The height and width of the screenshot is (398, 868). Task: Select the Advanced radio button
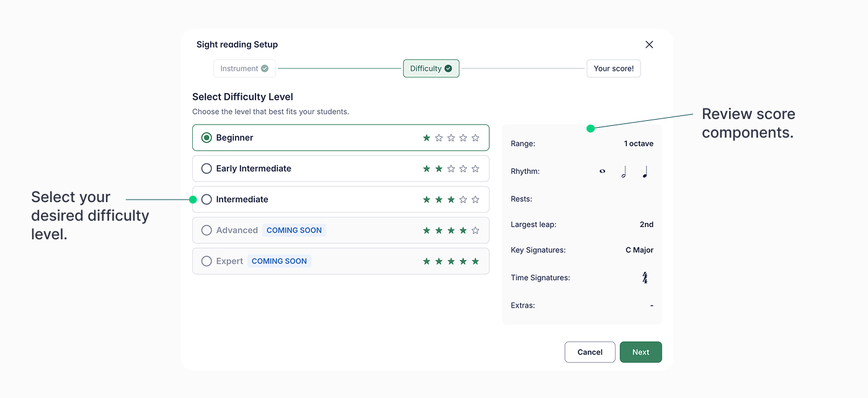coord(206,231)
